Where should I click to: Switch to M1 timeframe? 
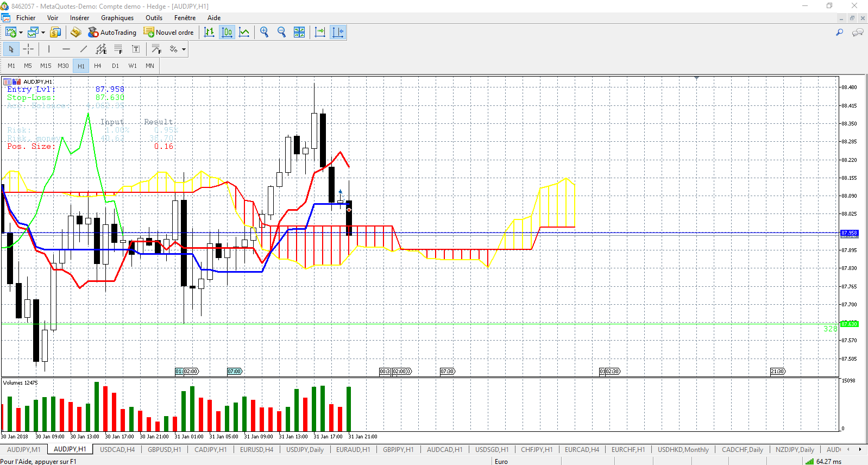pos(11,66)
